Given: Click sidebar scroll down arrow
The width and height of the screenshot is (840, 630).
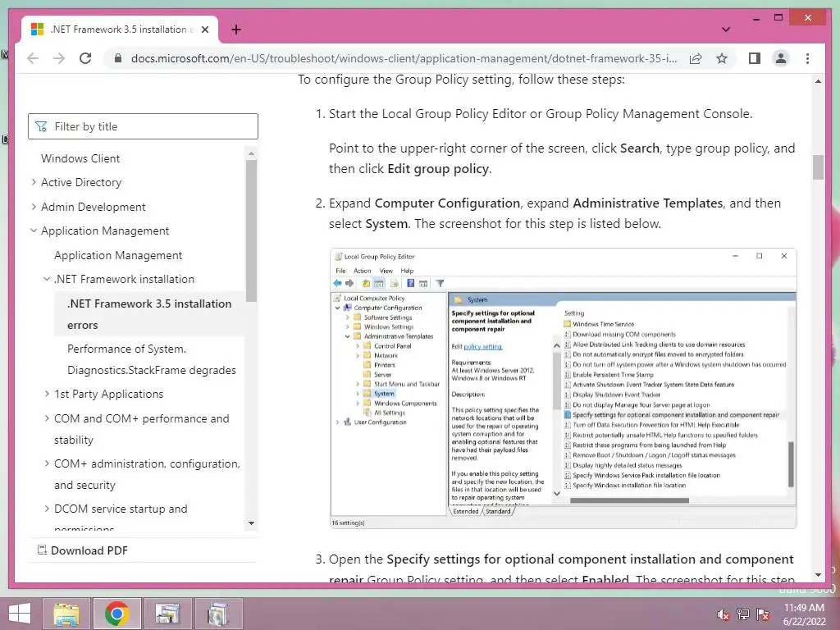Looking at the screenshot, I should tap(251, 523).
